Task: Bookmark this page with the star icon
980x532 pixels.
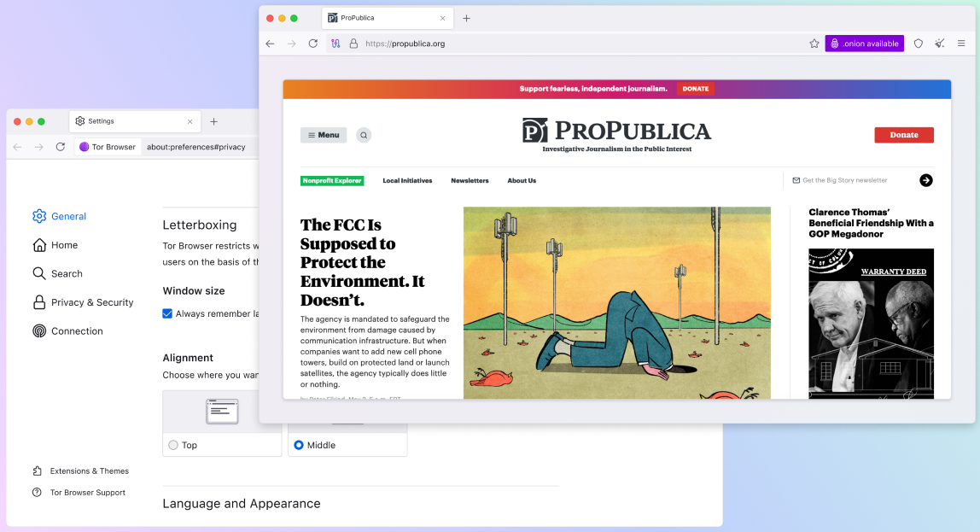Action: click(x=814, y=44)
